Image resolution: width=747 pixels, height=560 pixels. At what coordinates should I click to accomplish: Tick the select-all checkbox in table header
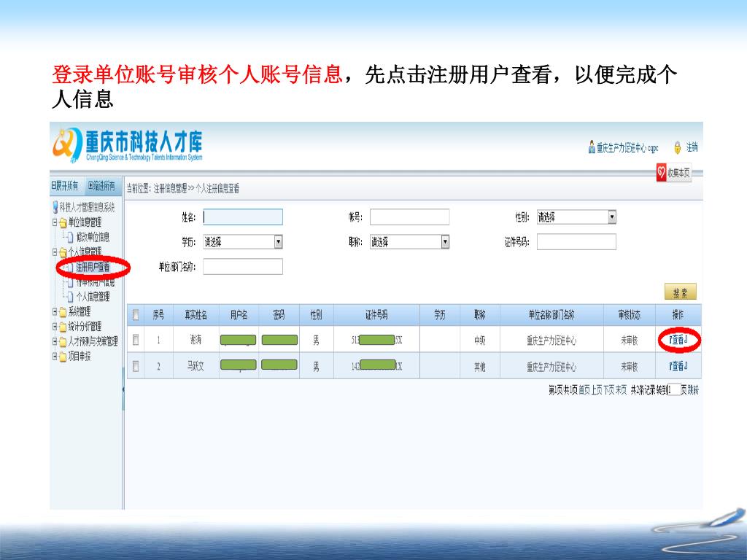click(x=136, y=315)
